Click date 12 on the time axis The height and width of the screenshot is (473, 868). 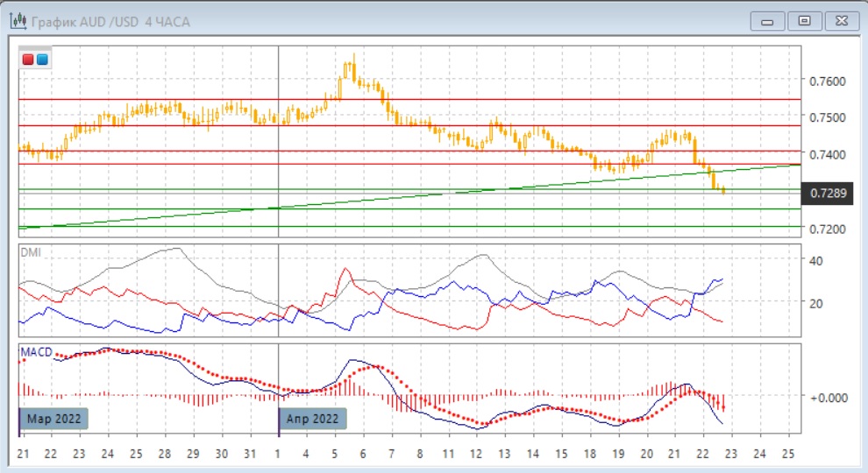(476, 454)
